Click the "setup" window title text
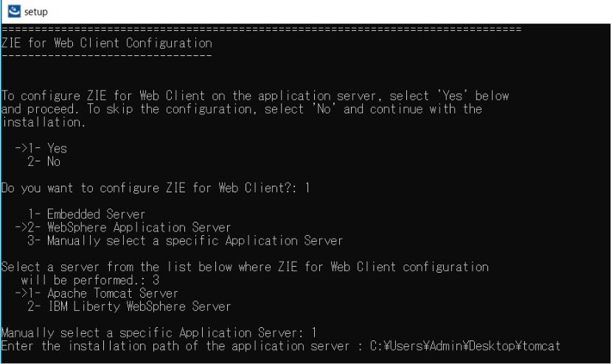 tap(35, 12)
